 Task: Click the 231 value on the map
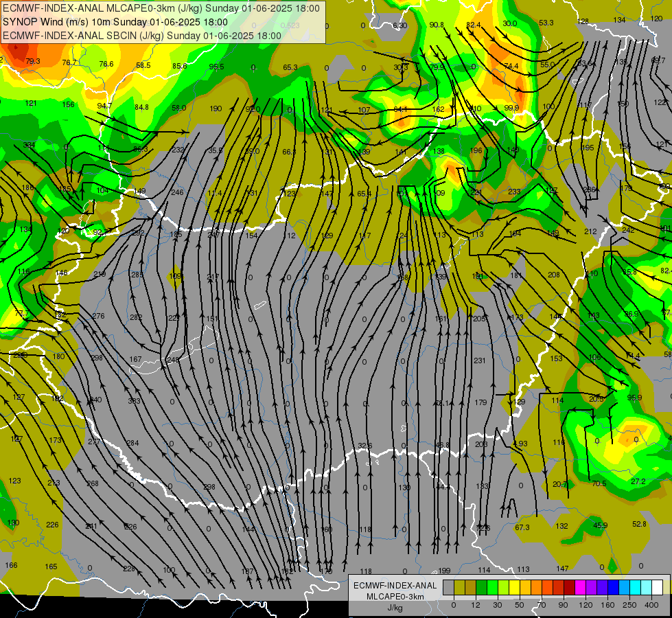click(480, 360)
